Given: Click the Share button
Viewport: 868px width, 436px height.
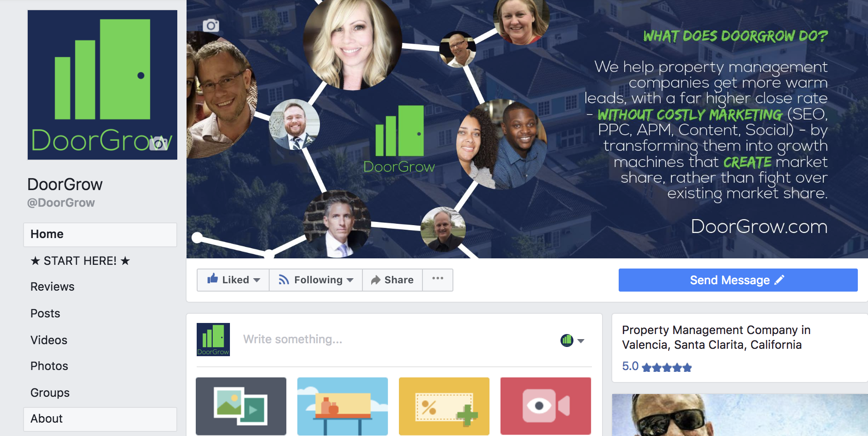Looking at the screenshot, I should point(392,280).
